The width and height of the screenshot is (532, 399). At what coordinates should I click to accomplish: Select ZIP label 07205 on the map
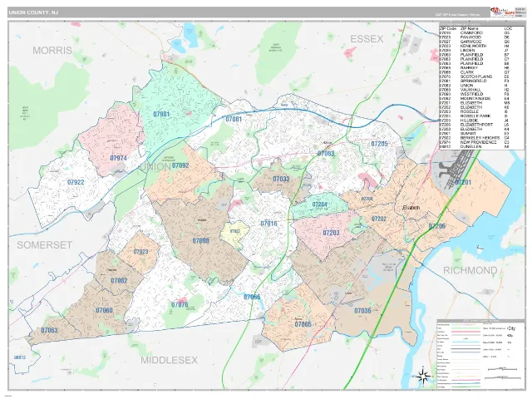[x=379, y=144]
